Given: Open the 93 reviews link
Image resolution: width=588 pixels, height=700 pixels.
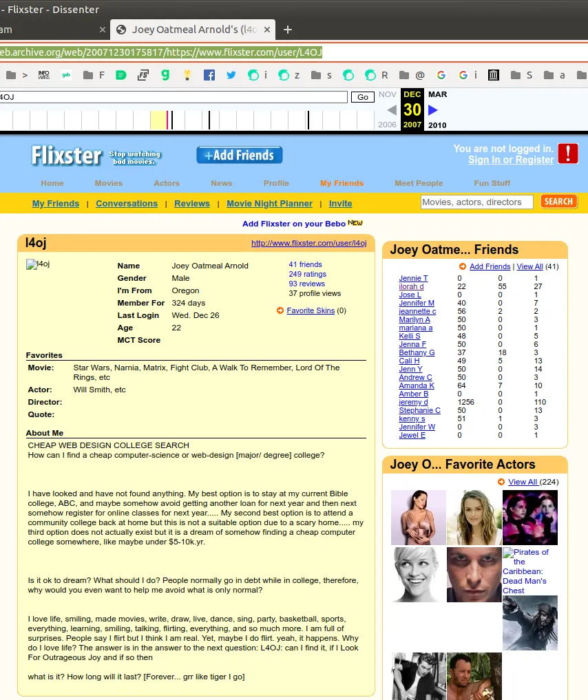Looking at the screenshot, I should pyautogui.click(x=306, y=284).
